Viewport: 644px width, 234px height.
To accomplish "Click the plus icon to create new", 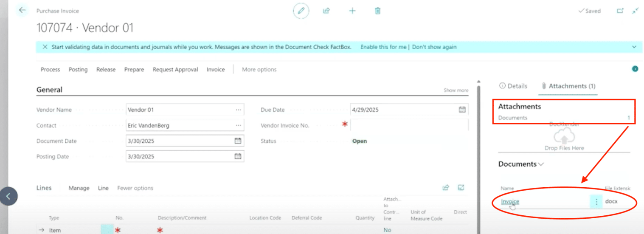I will coord(352,11).
